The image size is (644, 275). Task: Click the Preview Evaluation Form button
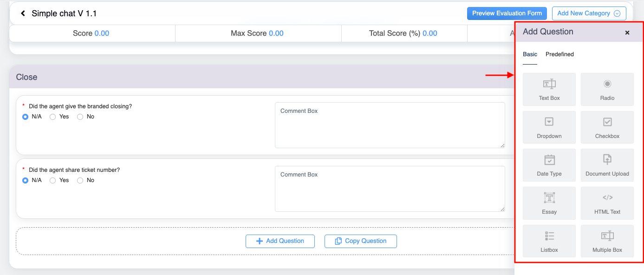[507, 13]
